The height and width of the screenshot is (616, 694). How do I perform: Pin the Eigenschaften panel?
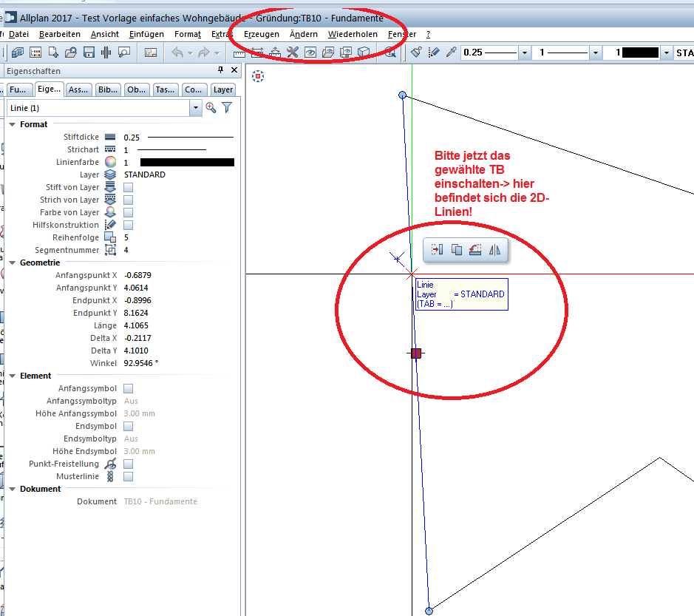click(220, 70)
